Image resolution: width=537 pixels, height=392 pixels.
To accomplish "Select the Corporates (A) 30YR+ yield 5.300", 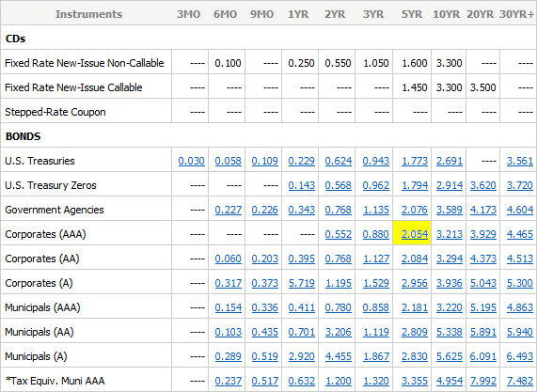I will pyautogui.click(x=520, y=283).
